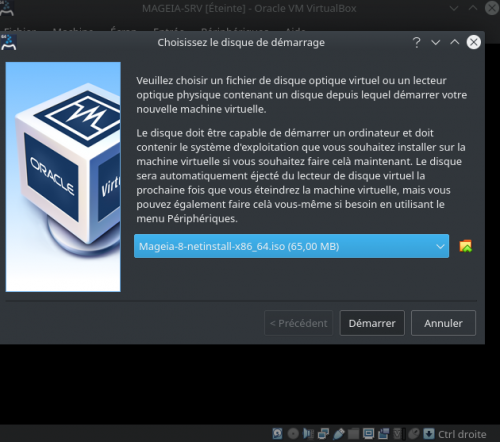Click the main window's VirtualBox app icon
This screenshot has width=500, height=442.
pyautogui.click(x=7, y=8)
